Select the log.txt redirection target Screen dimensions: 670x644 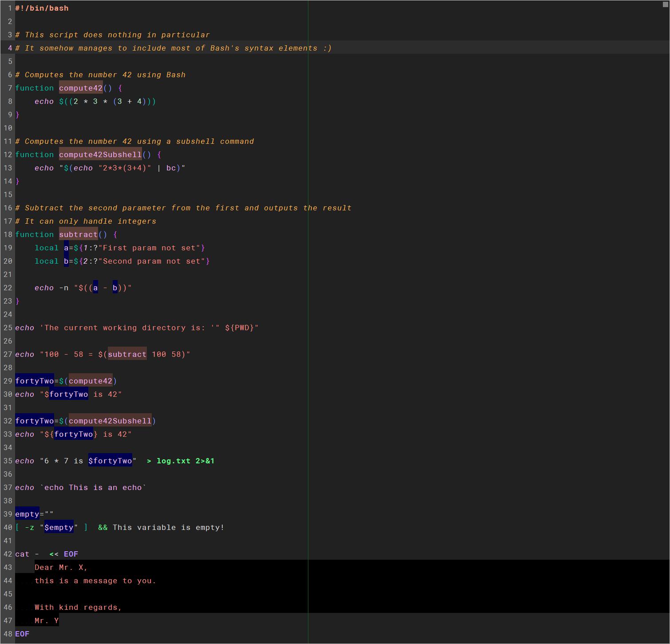pyautogui.click(x=173, y=461)
